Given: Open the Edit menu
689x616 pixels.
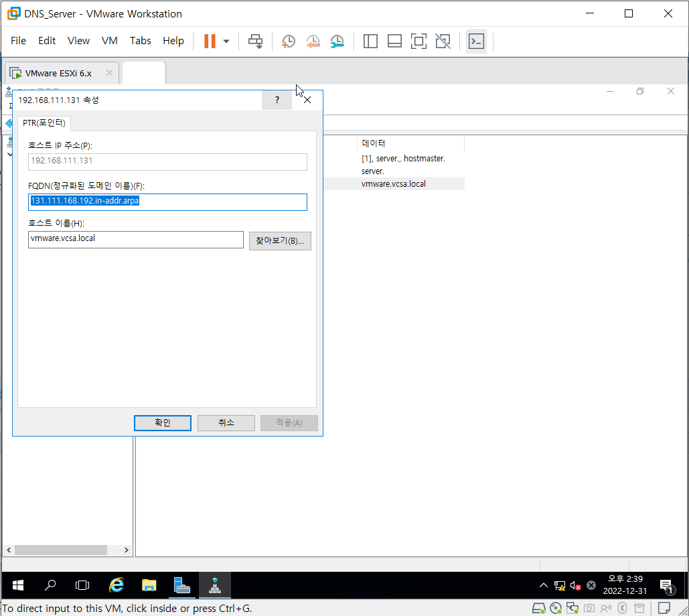Looking at the screenshot, I should (x=47, y=40).
